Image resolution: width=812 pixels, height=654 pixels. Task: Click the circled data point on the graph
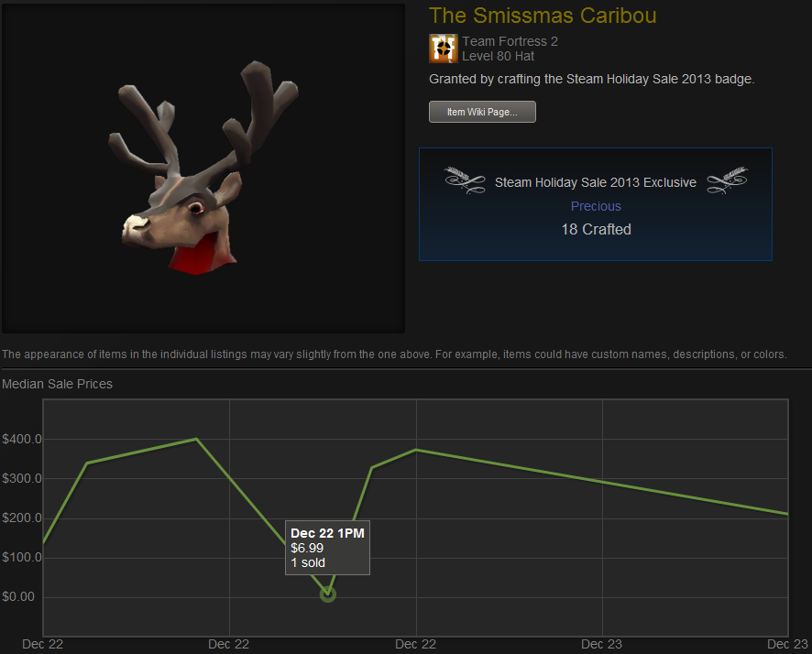pos(328,594)
